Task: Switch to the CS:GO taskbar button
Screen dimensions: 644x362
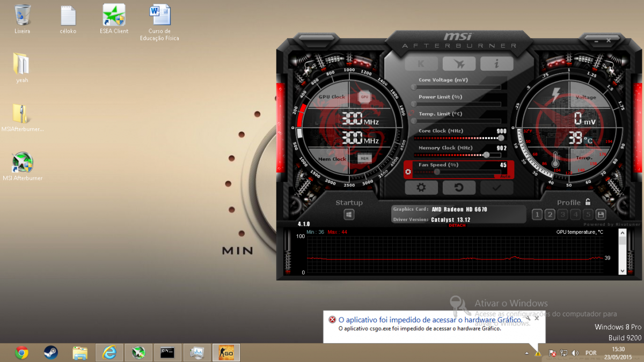Action: coord(226,353)
